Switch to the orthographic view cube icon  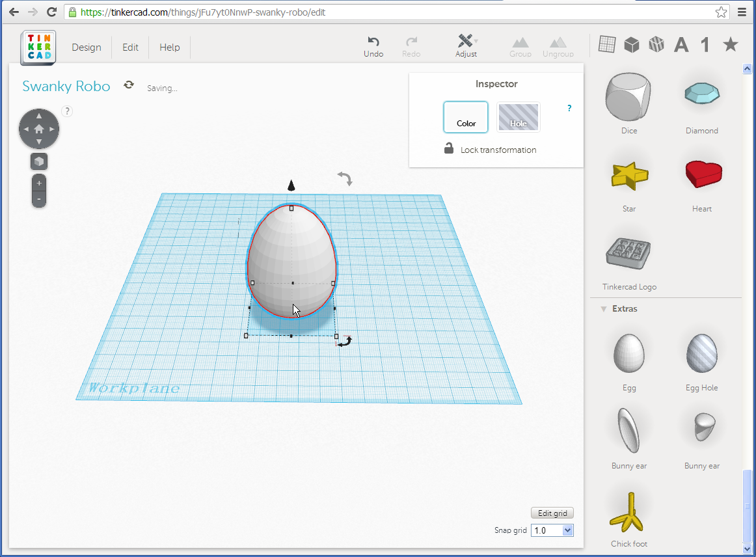pos(39,161)
